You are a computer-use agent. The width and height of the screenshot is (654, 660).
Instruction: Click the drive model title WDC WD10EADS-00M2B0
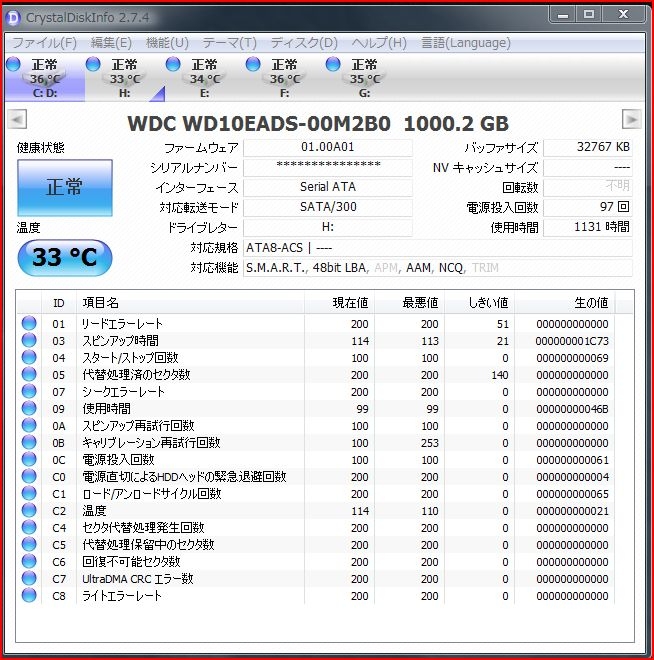point(259,124)
